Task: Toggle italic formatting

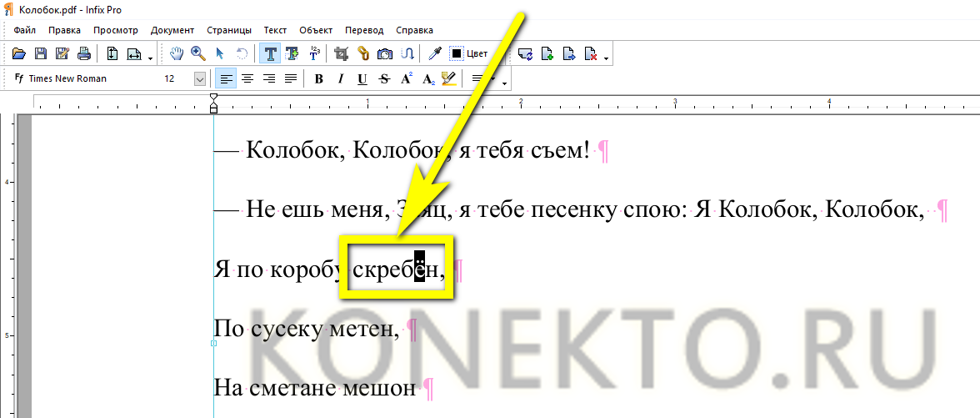Action: (x=340, y=79)
